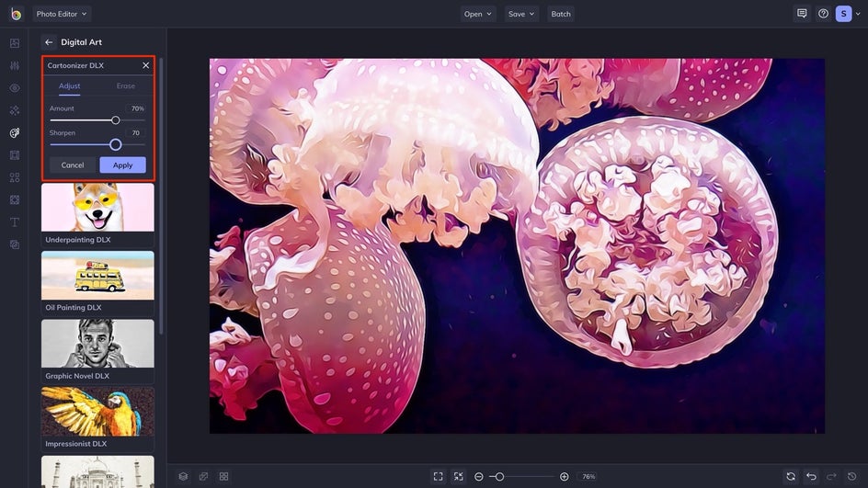Open the layers panel icon

click(183, 476)
